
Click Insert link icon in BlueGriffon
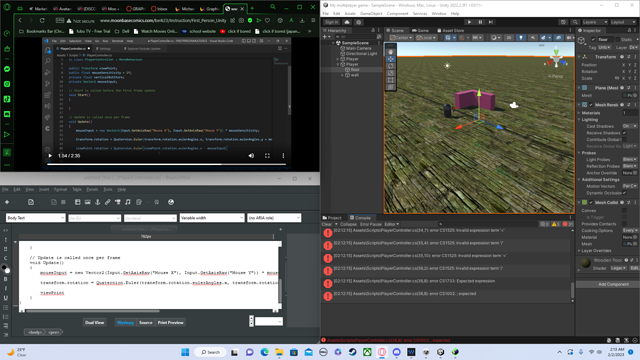point(108,202)
